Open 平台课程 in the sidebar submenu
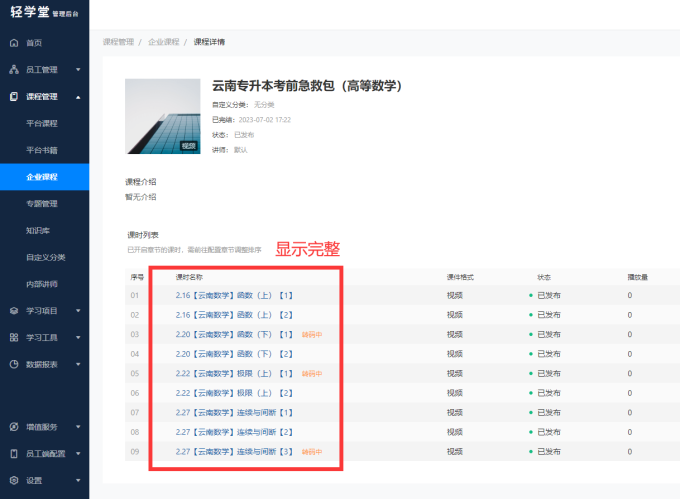This screenshot has height=499, width=680. point(42,123)
